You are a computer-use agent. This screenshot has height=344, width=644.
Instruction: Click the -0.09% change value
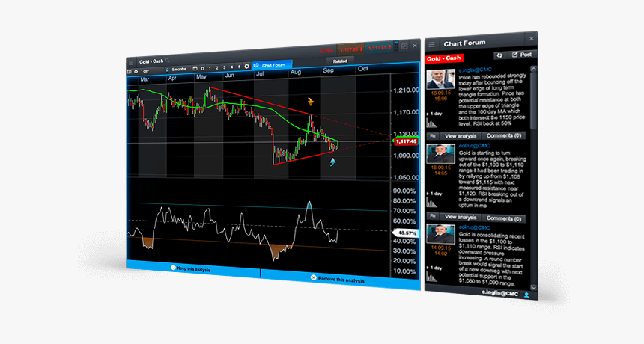tap(327, 51)
